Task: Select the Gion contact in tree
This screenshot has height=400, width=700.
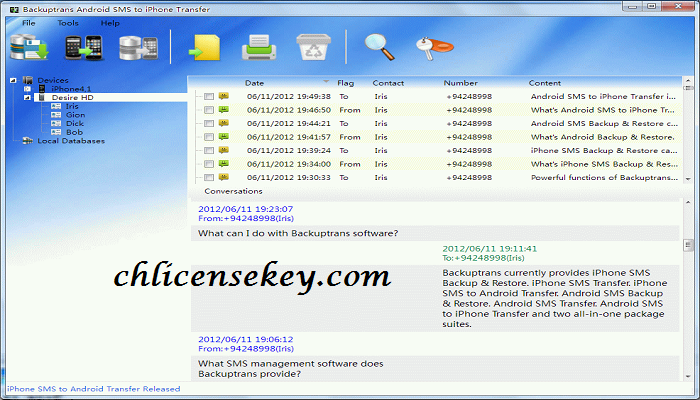Action: [x=75, y=115]
